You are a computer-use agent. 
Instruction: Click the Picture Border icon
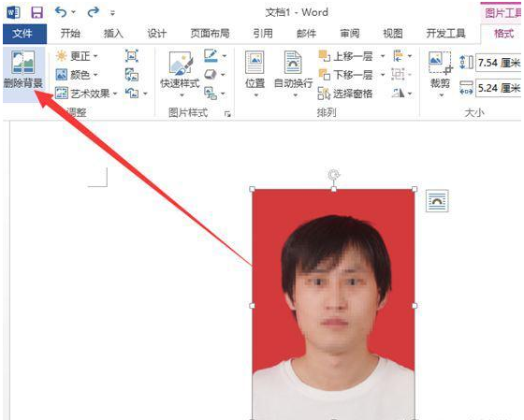click(x=211, y=55)
